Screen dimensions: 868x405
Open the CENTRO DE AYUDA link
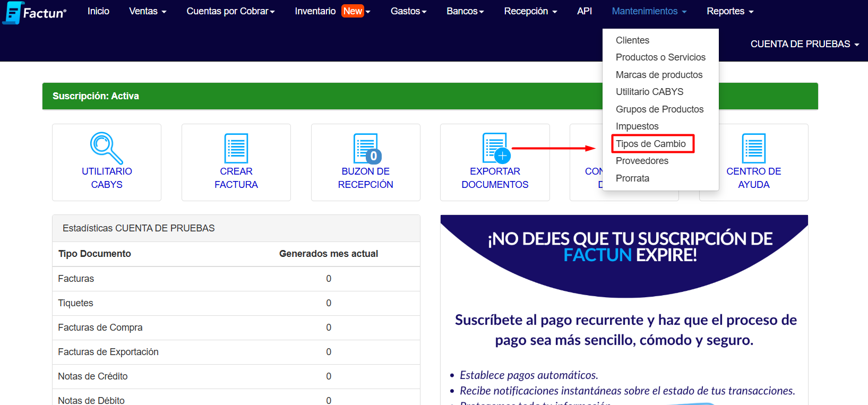tap(754, 178)
